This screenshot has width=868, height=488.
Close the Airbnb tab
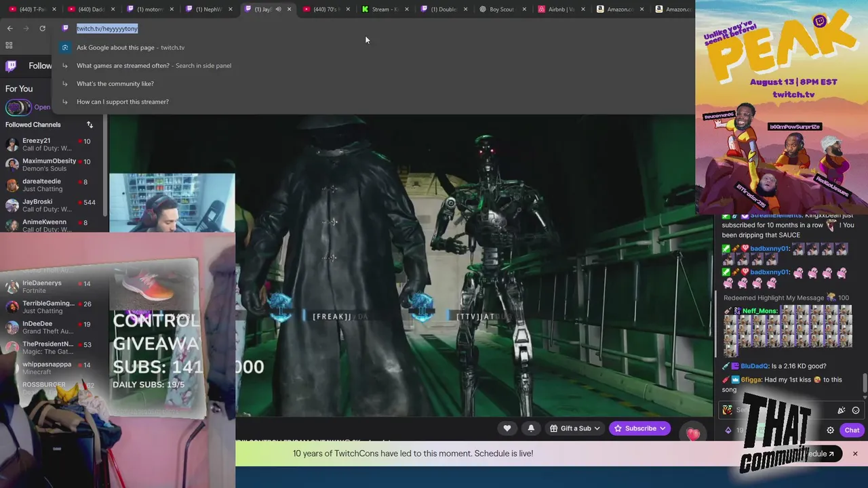coord(583,9)
